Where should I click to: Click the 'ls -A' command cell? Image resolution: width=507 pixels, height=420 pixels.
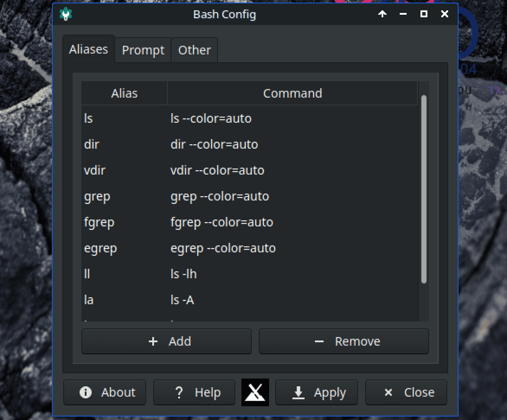(x=292, y=300)
